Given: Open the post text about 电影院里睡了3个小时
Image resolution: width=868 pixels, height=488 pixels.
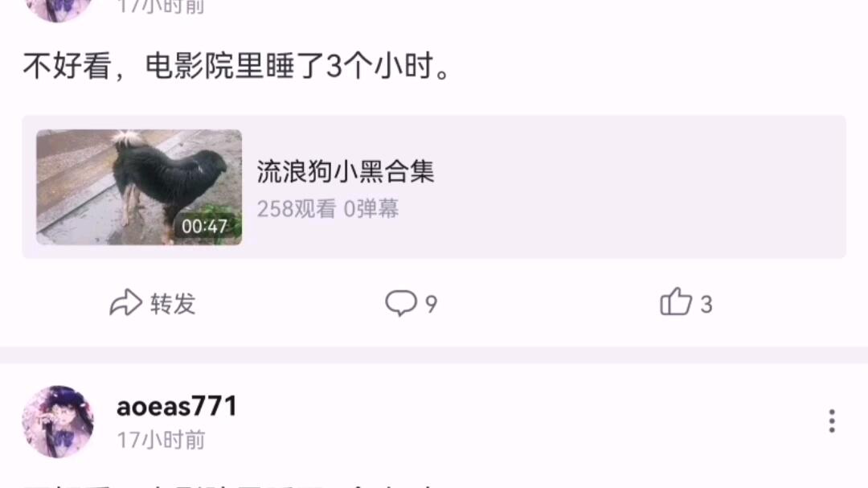Looking at the screenshot, I should [237, 66].
